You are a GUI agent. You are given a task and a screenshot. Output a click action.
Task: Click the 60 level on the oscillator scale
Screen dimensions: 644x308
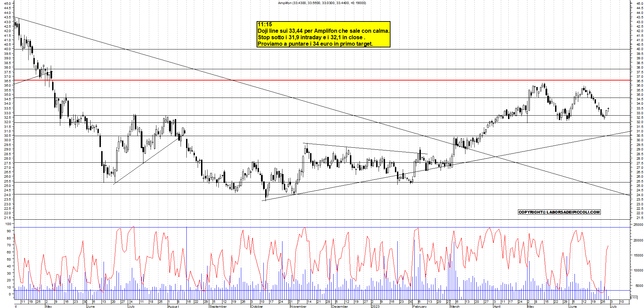coord(9,252)
